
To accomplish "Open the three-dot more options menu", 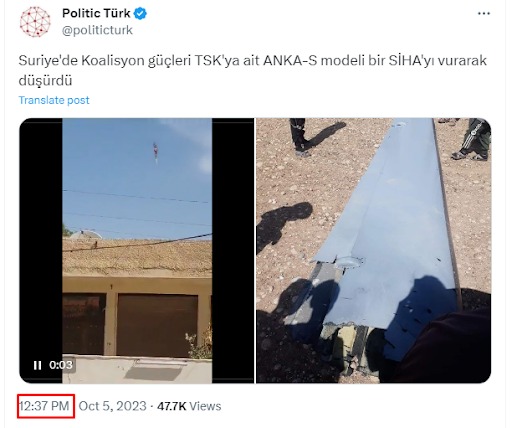I will pos(484,14).
